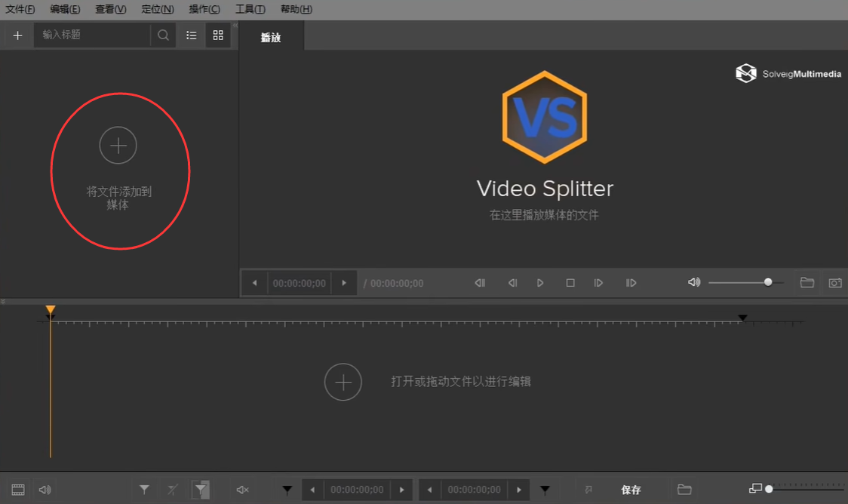Click the player current time field

[x=299, y=283]
